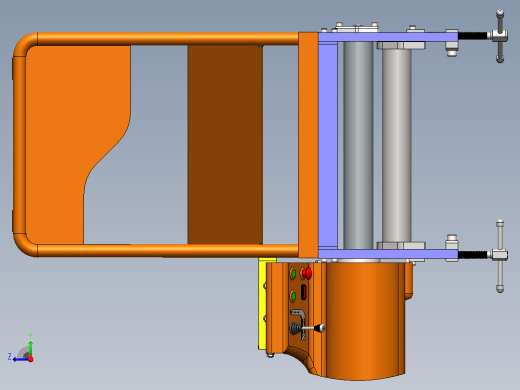Image resolution: width=520 pixels, height=390 pixels.
Task: Select the orange vertical post joining frame
Action: pos(308,145)
